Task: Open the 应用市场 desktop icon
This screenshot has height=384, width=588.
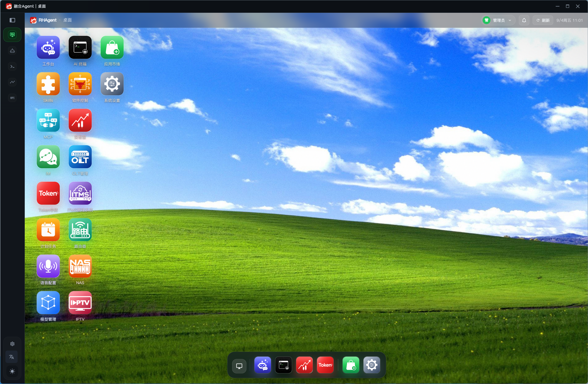Action: coord(112,47)
